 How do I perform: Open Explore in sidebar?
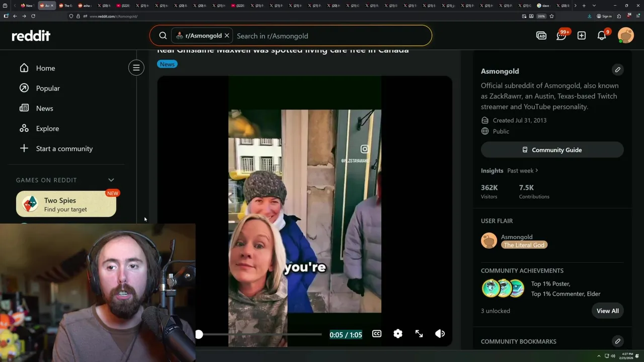coord(47,128)
